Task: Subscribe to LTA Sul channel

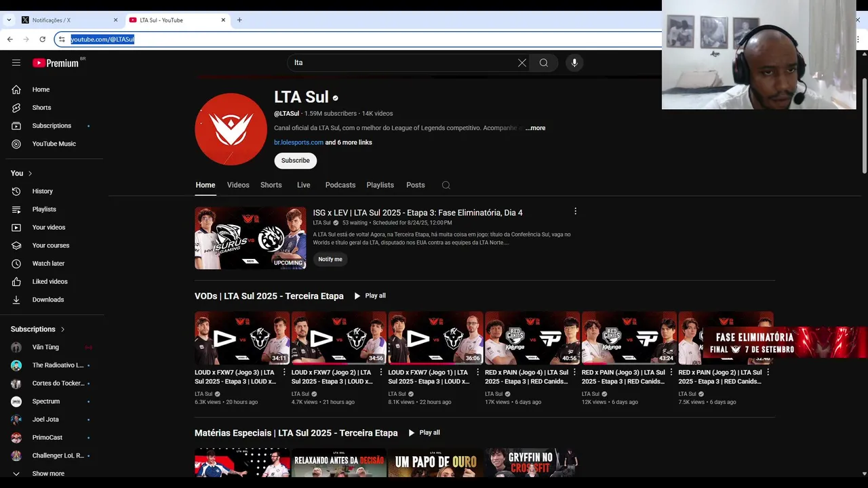Action: pos(296,161)
